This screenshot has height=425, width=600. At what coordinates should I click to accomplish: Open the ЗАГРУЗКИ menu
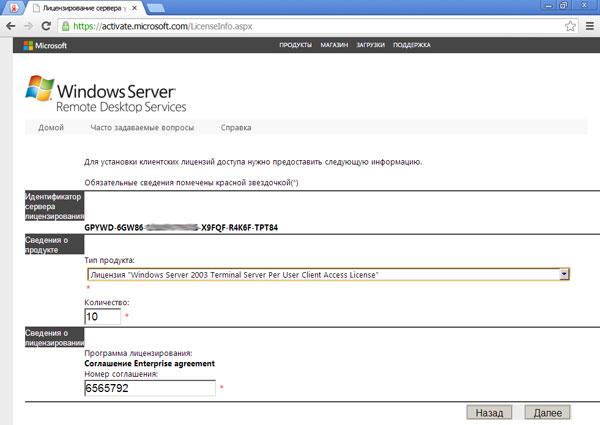370,45
